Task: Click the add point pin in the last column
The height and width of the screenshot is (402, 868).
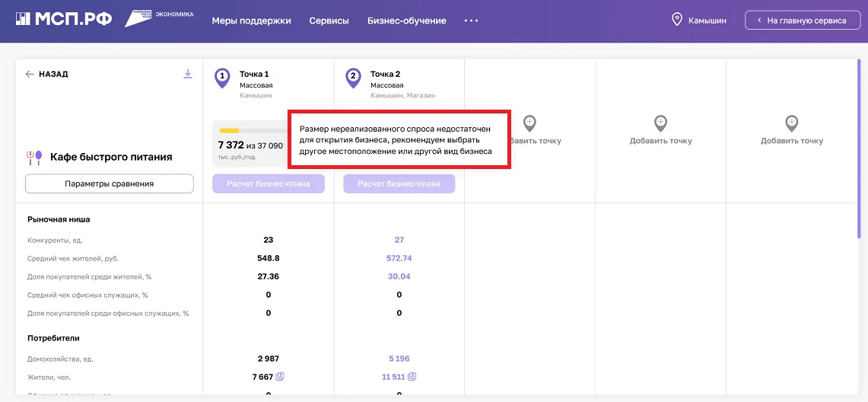Action: 791,122
